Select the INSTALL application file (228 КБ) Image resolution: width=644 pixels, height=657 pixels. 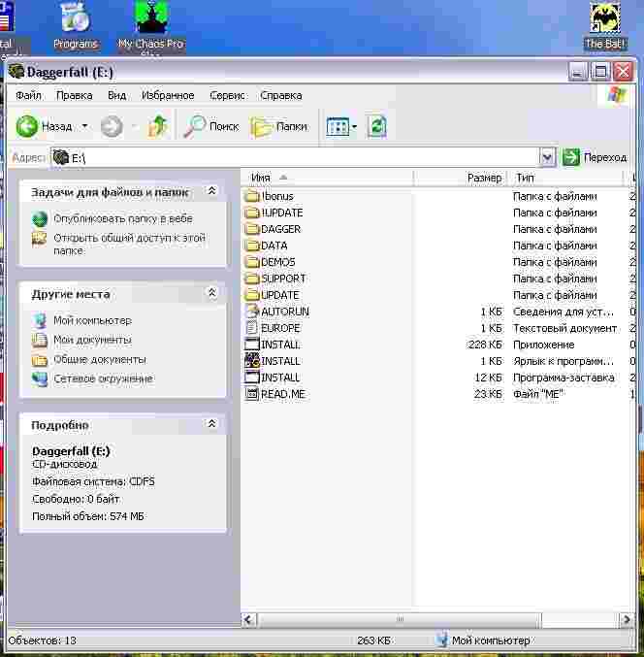tap(280, 345)
